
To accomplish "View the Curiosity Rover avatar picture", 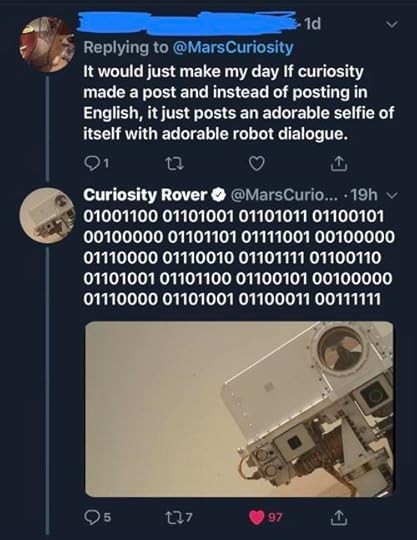I will pos(47,215).
